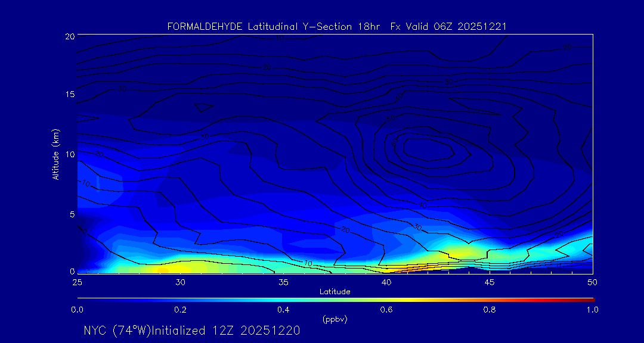Image resolution: width=644 pixels, height=343 pixels.
Task: Click latitude axis tick label '25'
Action: pyautogui.click(x=77, y=282)
